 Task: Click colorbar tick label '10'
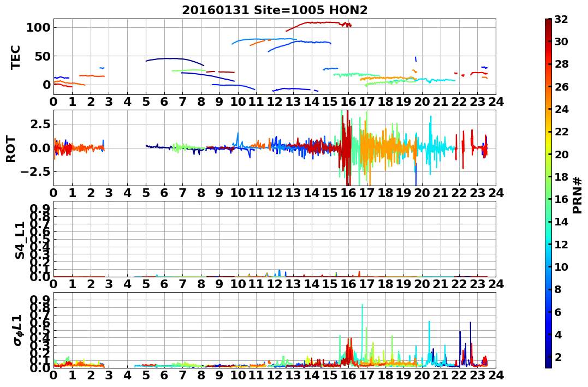[x=561, y=266]
